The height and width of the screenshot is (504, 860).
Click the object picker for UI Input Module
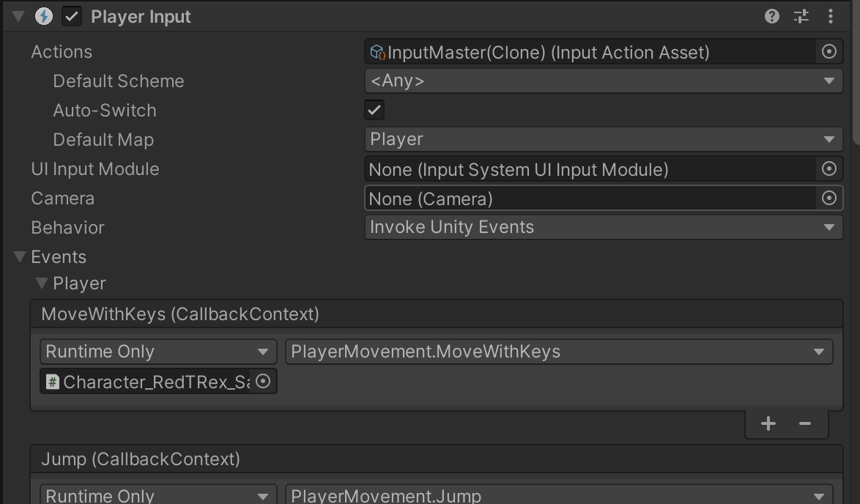pyautogui.click(x=829, y=169)
